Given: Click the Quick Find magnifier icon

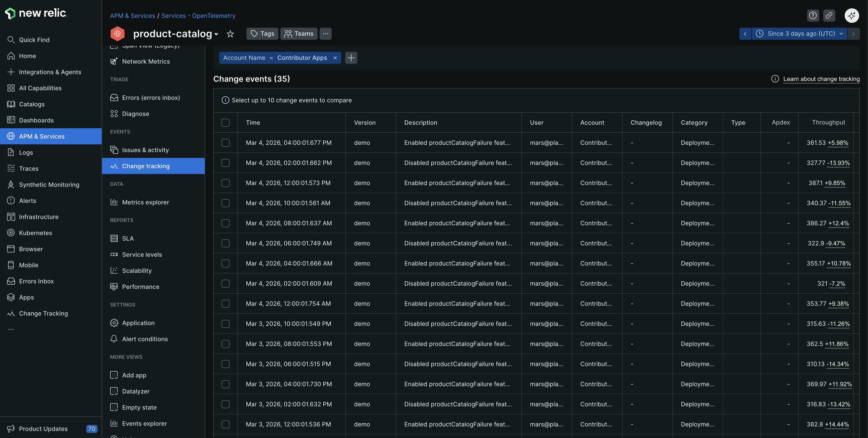Looking at the screenshot, I should [x=11, y=39].
